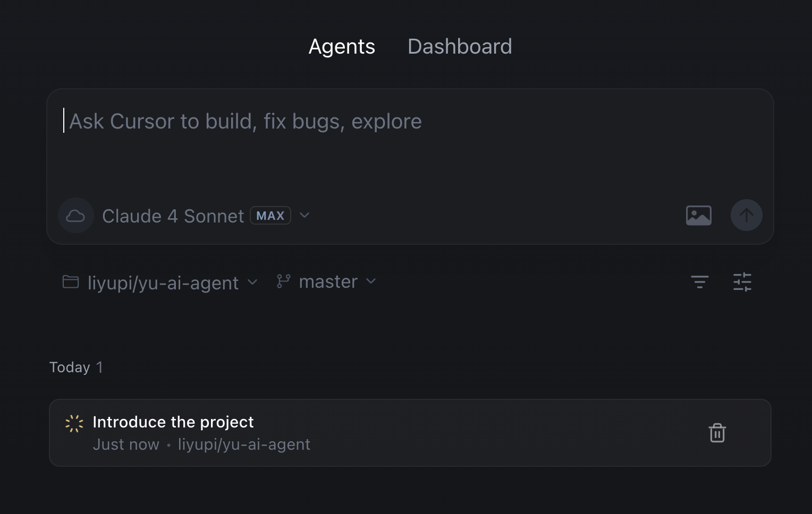This screenshot has height=514, width=812.
Task: Toggle the MAX mode badge
Action: coord(270,216)
